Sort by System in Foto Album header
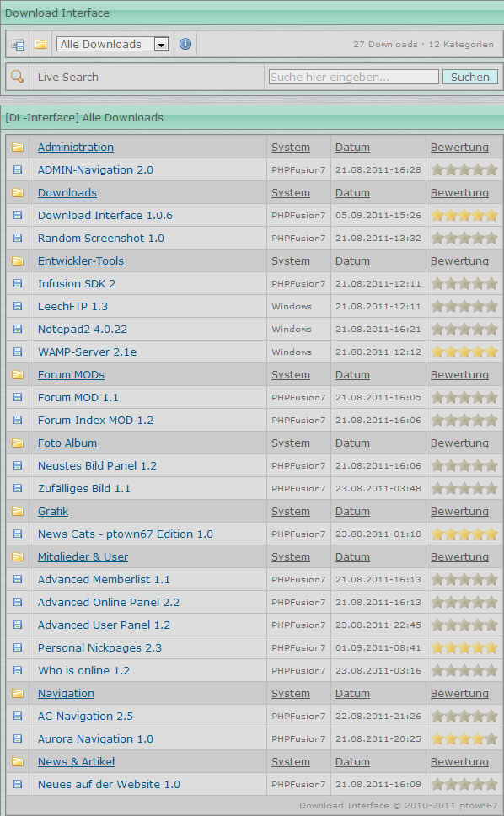504x816 pixels. (290, 443)
